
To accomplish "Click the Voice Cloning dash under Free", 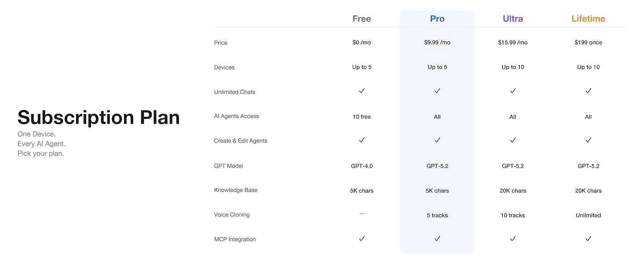I will (x=362, y=214).
